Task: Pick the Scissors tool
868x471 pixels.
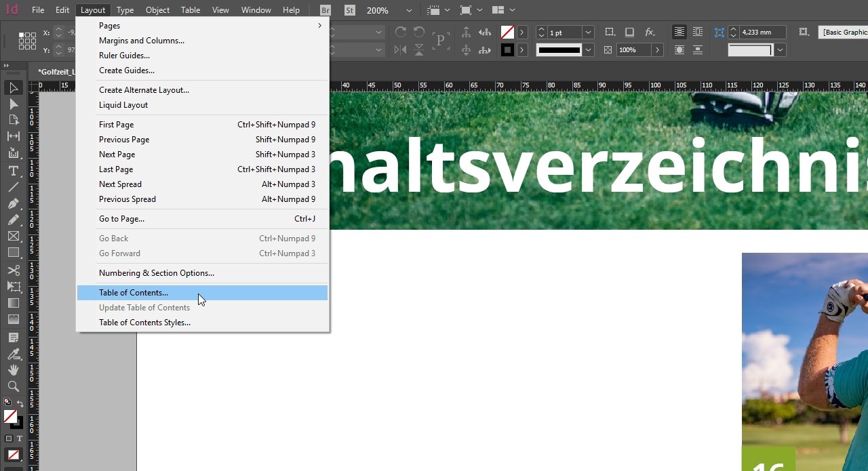Action: tap(14, 270)
